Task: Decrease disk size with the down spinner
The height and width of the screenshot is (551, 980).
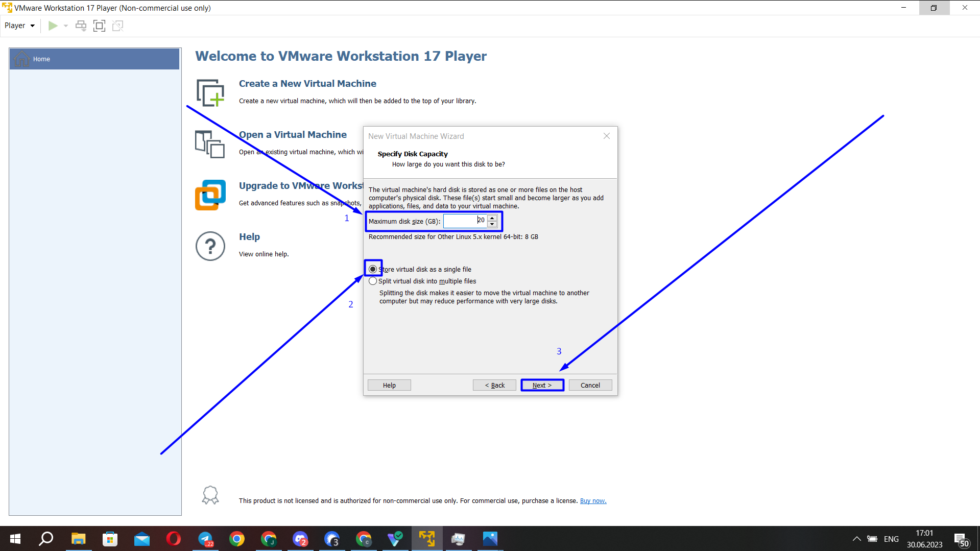Action: click(492, 224)
